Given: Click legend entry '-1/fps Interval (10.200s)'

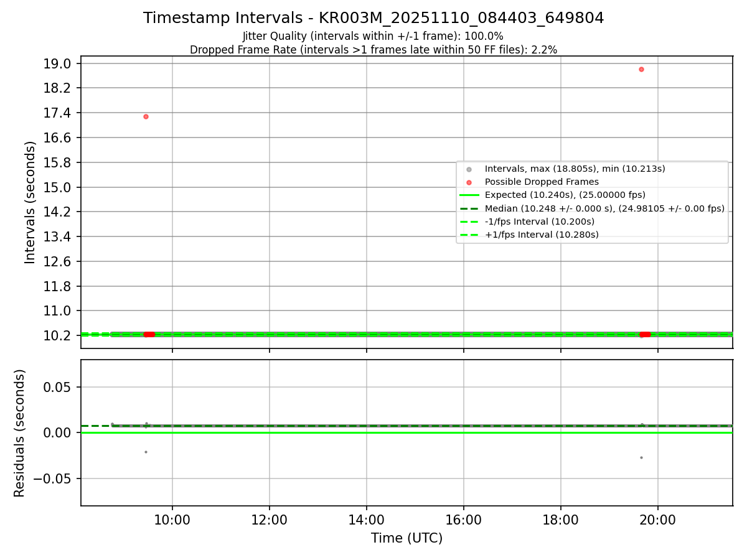Looking at the screenshot, I should click(540, 222).
